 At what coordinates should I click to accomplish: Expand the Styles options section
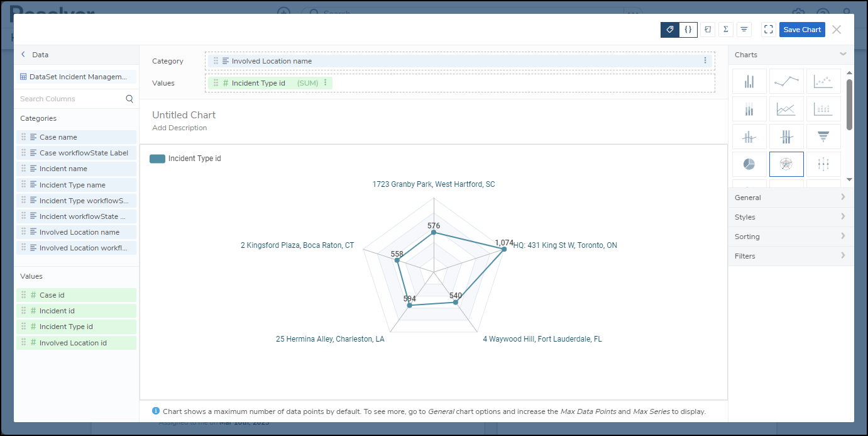tap(791, 217)
